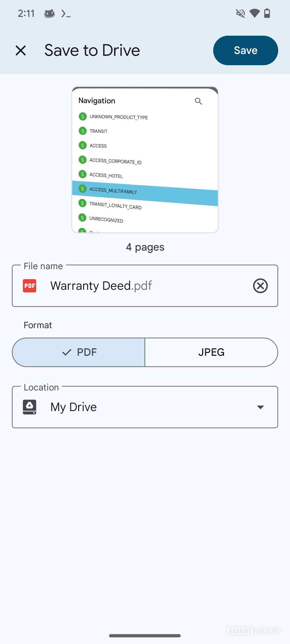Clear the file name field
This screenshot has height=644, width=290.
pyautogui.click(x=260, y=286)
